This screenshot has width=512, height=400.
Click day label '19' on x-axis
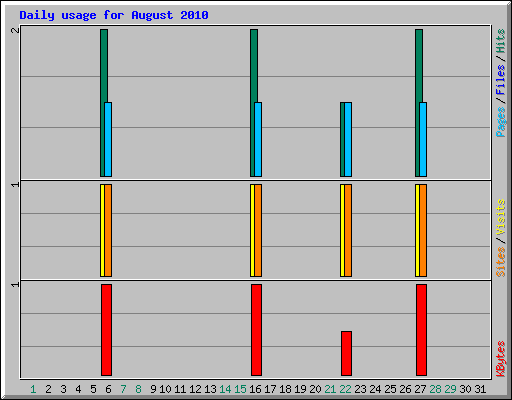pos(300,389)
